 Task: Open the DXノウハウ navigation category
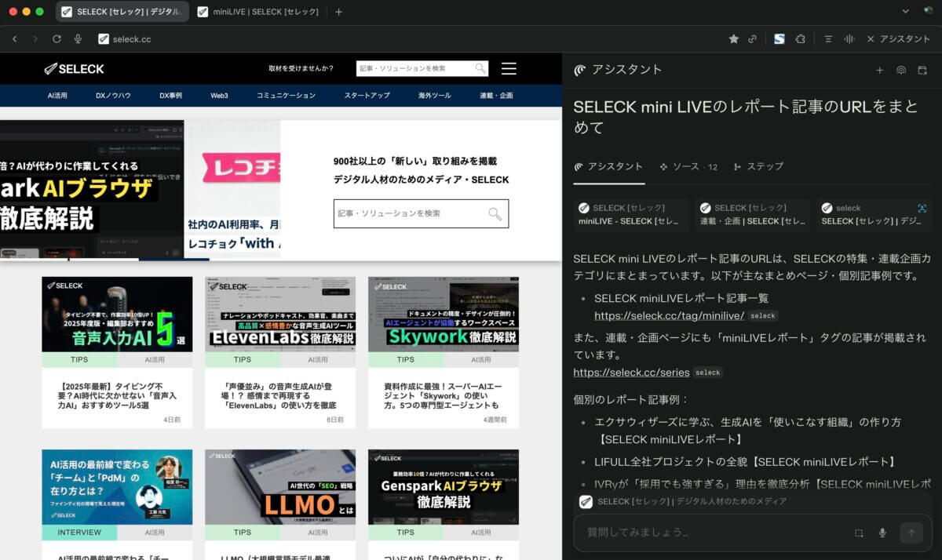click(x=114, y=96)
